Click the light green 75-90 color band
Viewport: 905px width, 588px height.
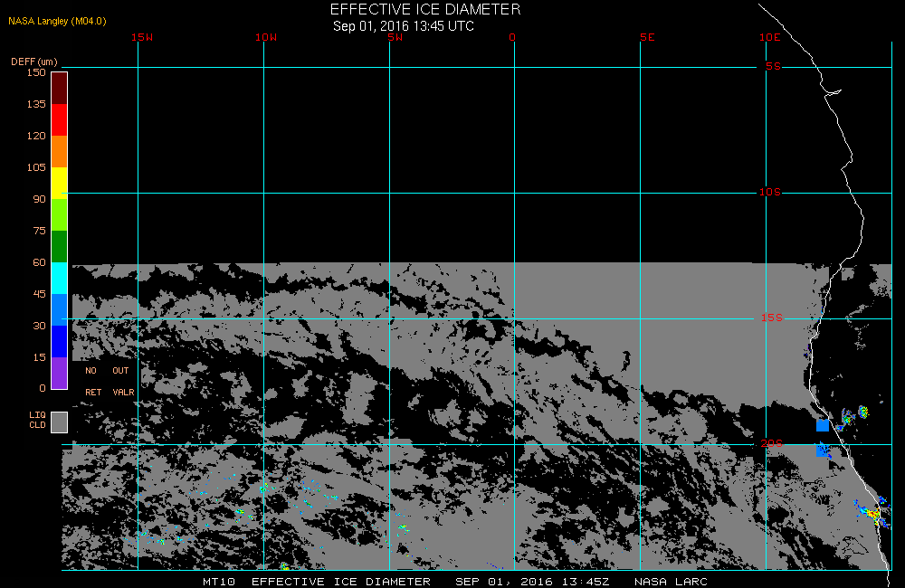tap(60, 214)
